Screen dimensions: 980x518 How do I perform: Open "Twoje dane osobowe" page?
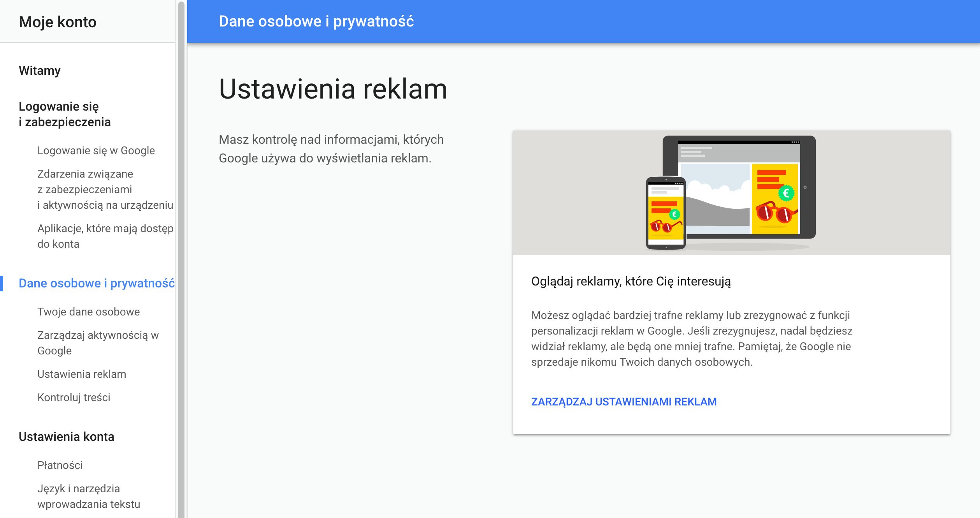(88, 312)
